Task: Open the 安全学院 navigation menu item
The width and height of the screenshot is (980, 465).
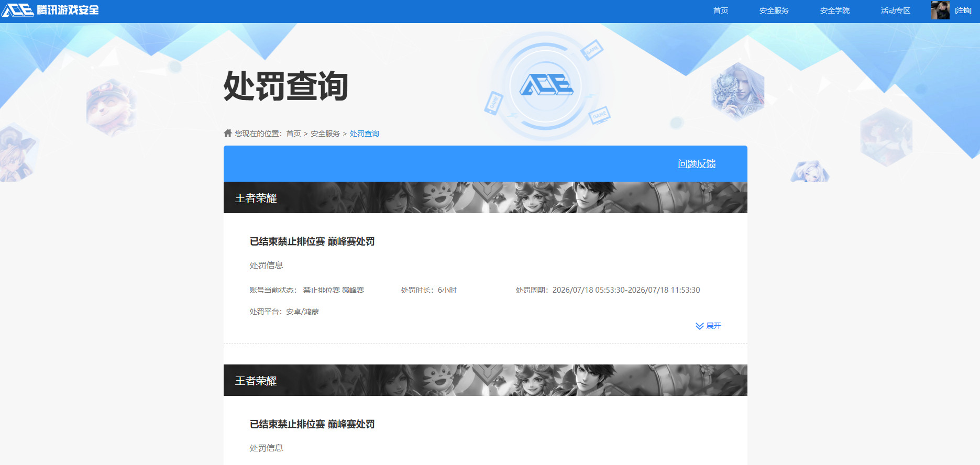Action: click(834, 10)
